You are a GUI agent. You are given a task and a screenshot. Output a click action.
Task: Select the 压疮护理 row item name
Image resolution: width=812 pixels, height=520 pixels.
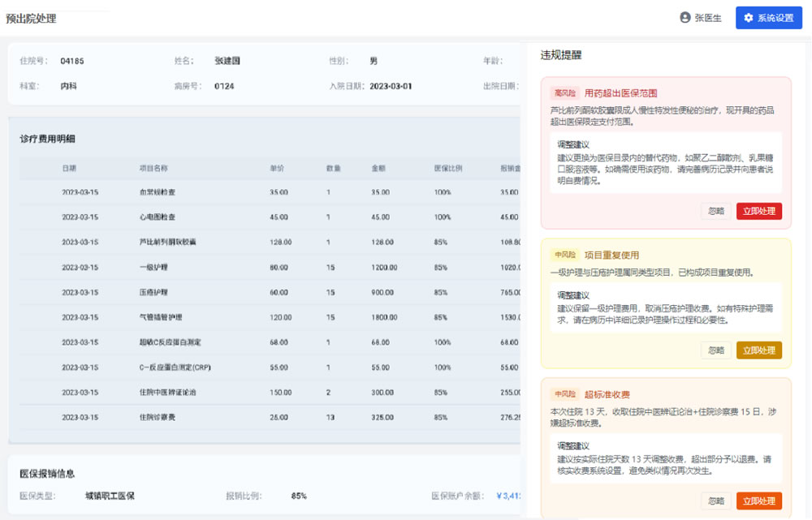pyautogui.click(x=153, y=292)
